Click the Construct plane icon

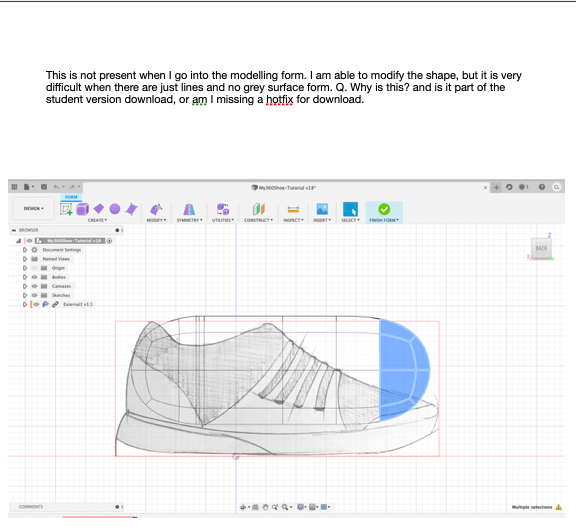click(x=259, y=209)
